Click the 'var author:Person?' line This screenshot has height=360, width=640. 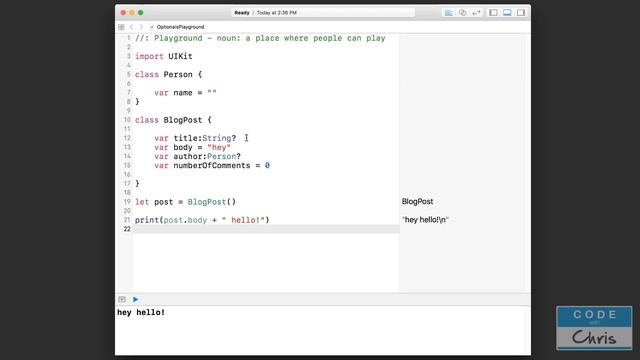pos(198,156)
